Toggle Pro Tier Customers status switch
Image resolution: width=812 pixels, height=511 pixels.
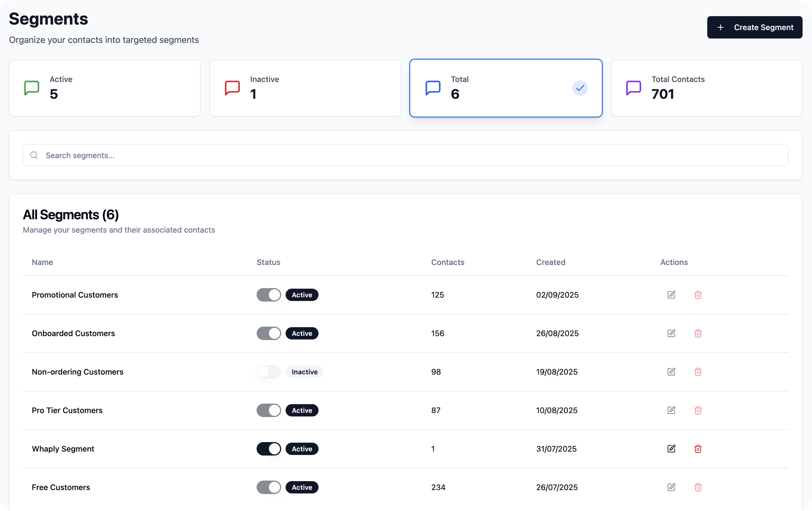click(x=268, y=410)
